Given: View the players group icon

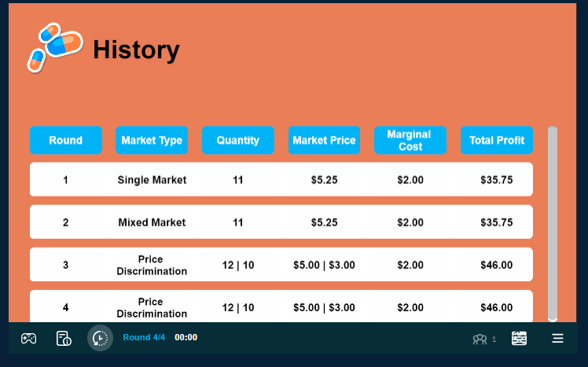Looking at the screenshot, I should pos(480,339).
